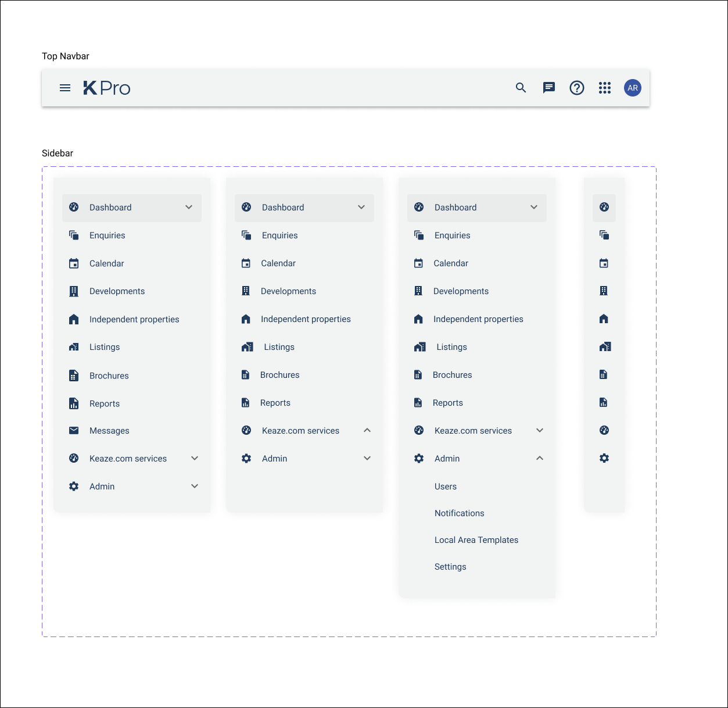Click the Messages envelope icon in the sidebar
Image resolution: width=728 pixels, height=708 pixels.
(74, 431)
